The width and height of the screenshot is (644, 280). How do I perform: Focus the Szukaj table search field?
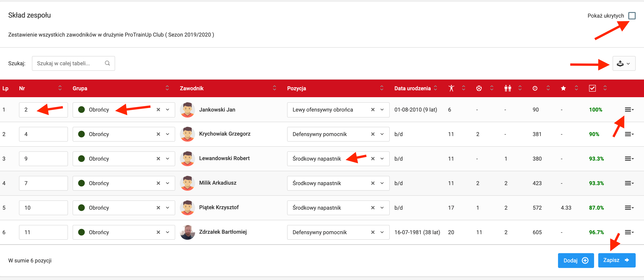70,63
